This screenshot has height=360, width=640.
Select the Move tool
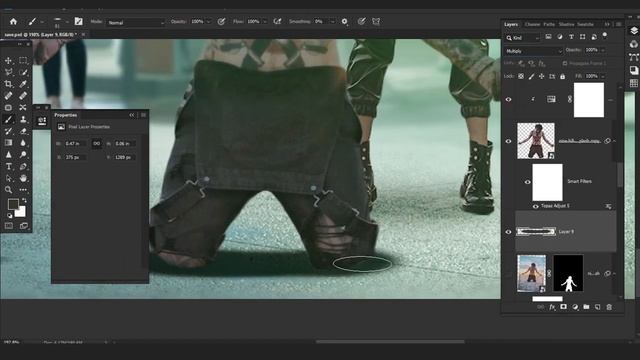point(8,60)
